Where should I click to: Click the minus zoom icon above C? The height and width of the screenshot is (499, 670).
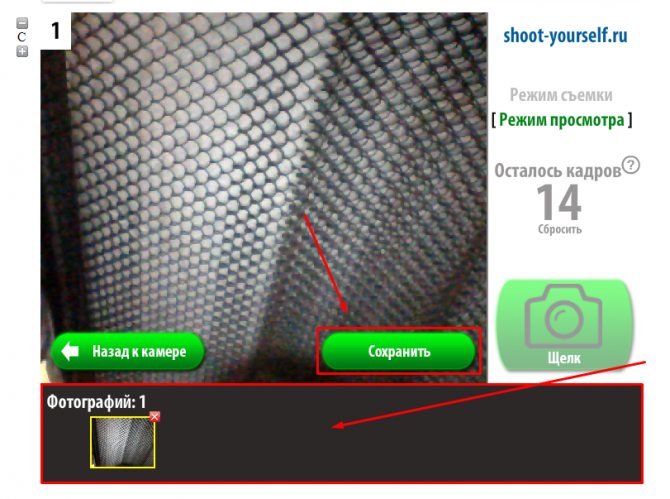tap(22, 23)
